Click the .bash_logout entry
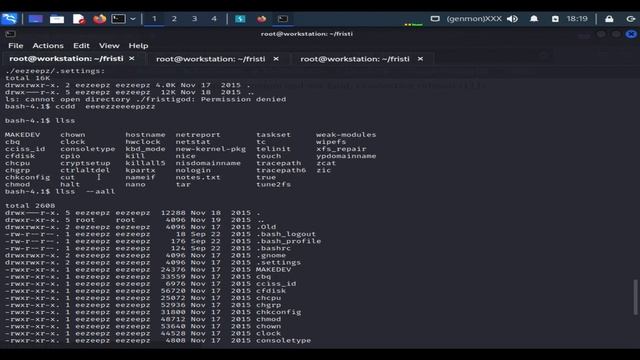Viewport: 640px width, 360px height. click(286, 234)
